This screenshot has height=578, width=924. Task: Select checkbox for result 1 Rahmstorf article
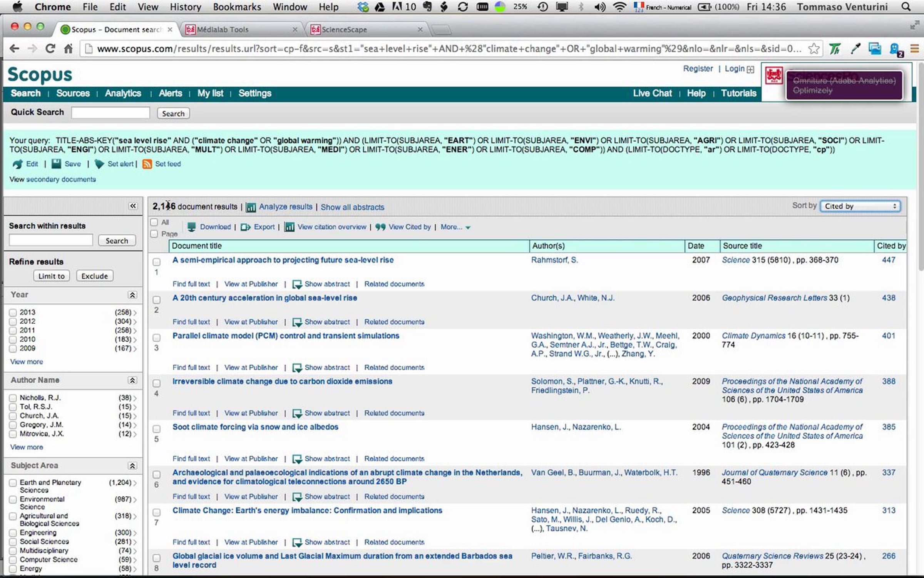(x=157, y=262)
